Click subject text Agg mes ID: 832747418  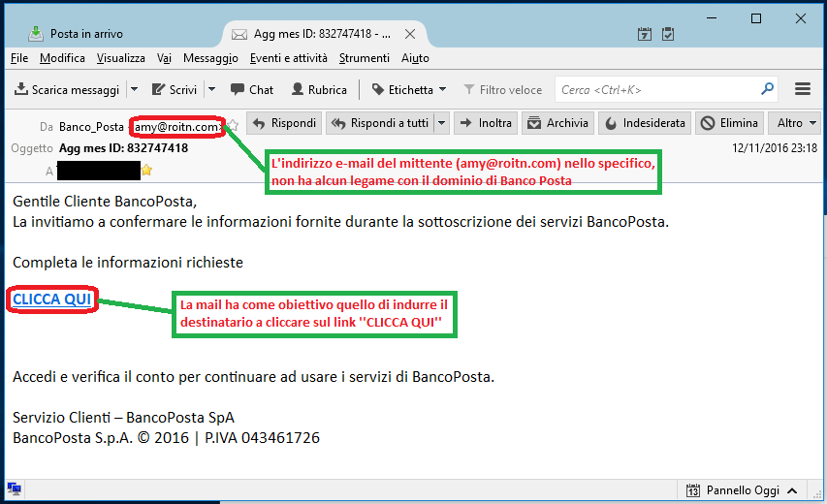point(123,148)
